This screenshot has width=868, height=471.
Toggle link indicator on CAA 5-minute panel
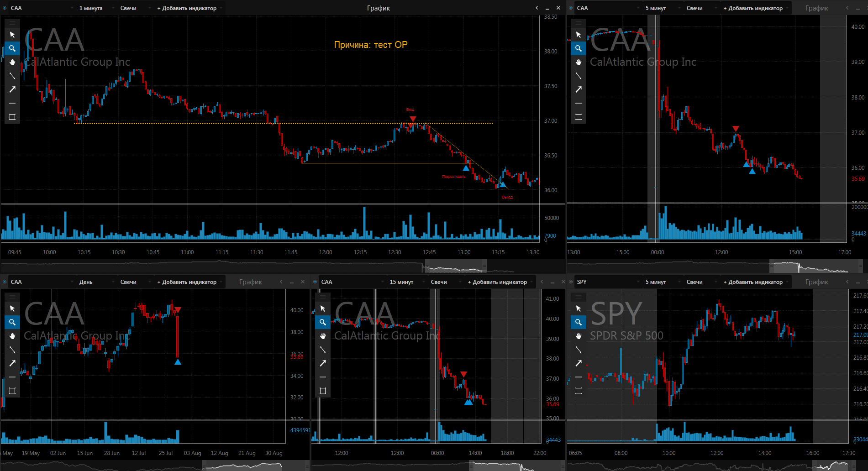coord(571,8)
